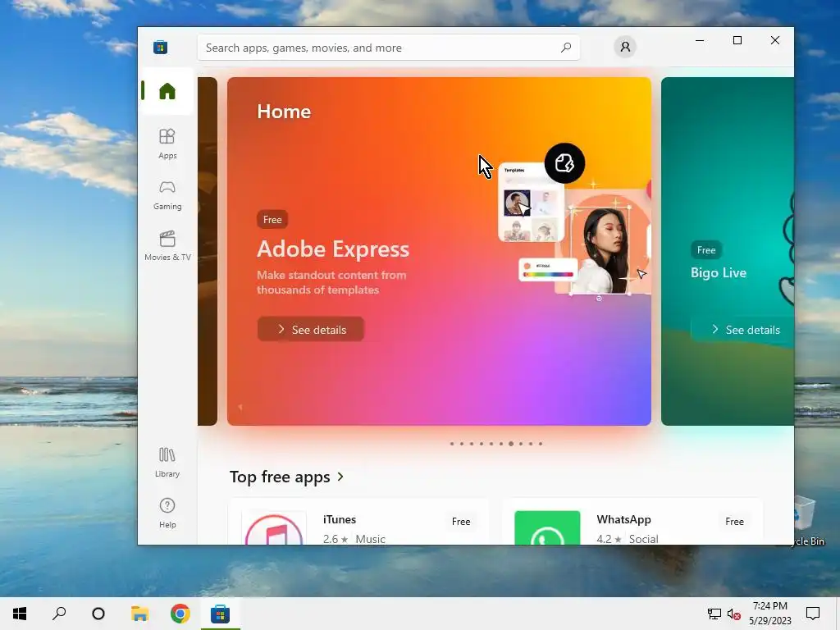
Task: Click the Free button for iTunes
Action: (461, 521)
